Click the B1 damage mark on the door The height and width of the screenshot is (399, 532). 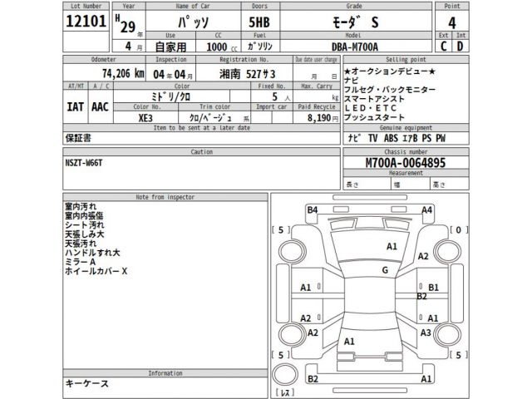pos(433,288)
